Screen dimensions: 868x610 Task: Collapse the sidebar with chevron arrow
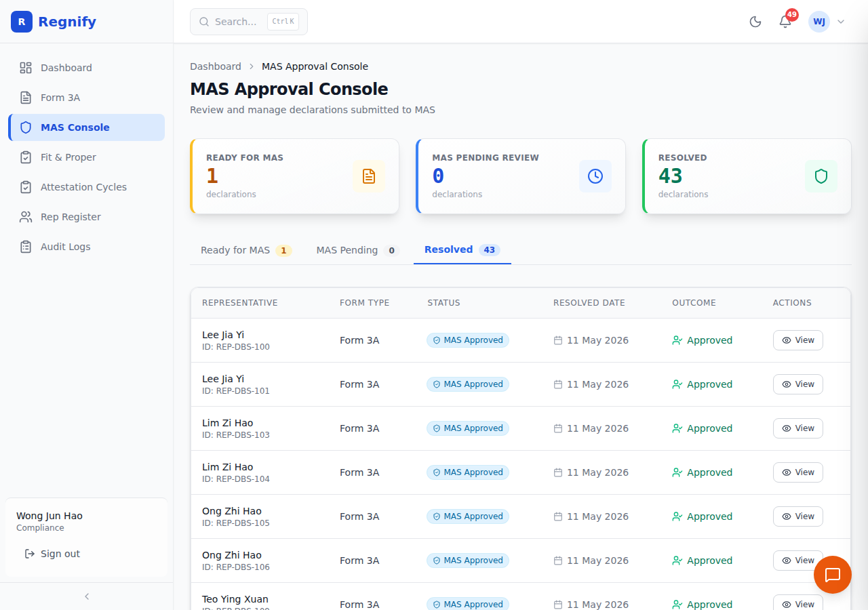pyautogui.click(x=87, y=596)
